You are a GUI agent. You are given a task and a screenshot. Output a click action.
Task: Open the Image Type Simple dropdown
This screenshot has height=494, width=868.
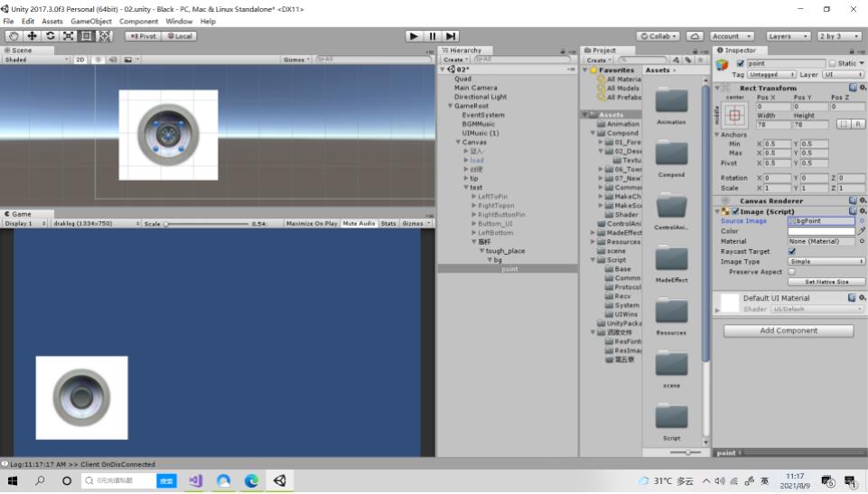pyautogui.click(x=826, y=261)
